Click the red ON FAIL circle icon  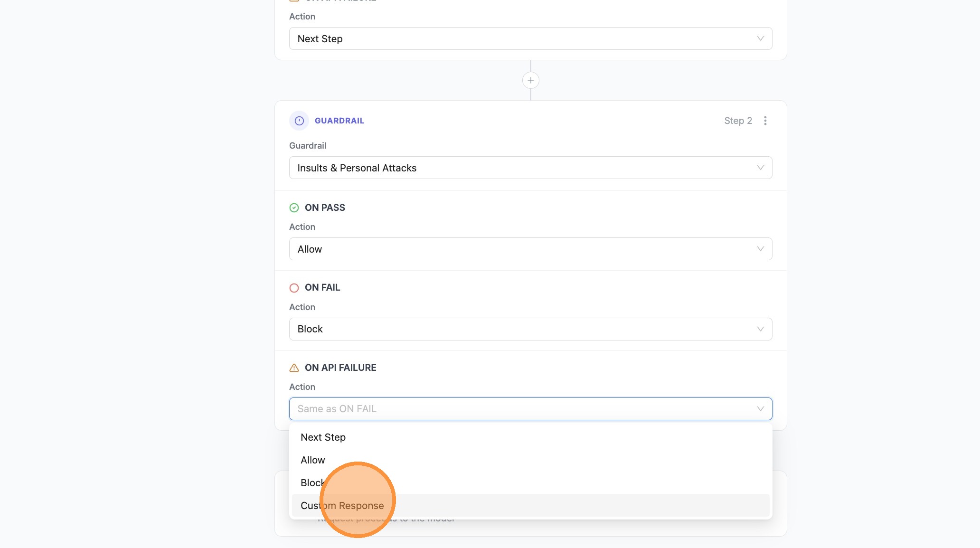[x=294, y=288]
